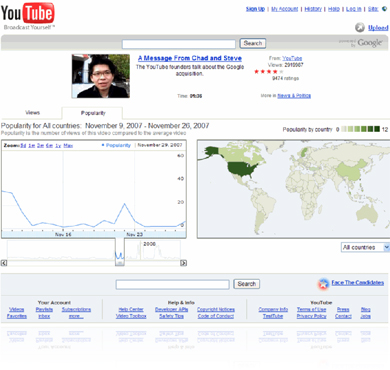The image size is (390, 370).
Task: Click the top search input field
Action: click(179, 44)
